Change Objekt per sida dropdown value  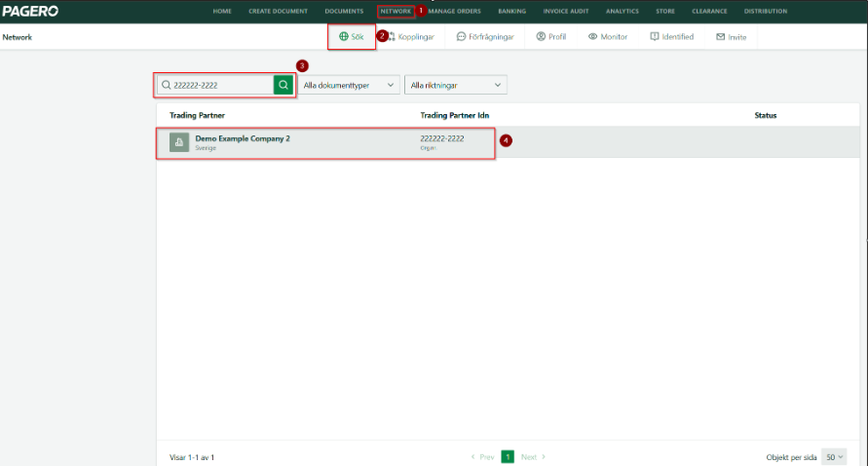click(x=835, y=456)
